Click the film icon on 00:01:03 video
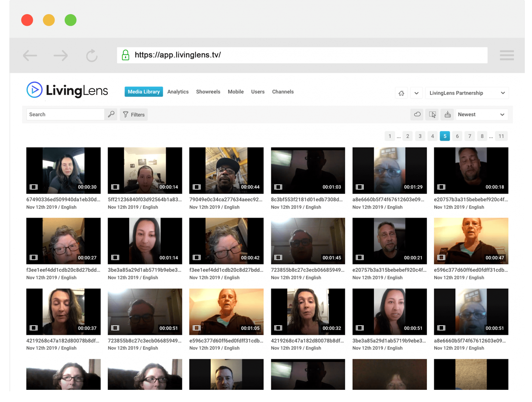The width and height of the screenshot is (532, 402). click(x=278, y=187)
